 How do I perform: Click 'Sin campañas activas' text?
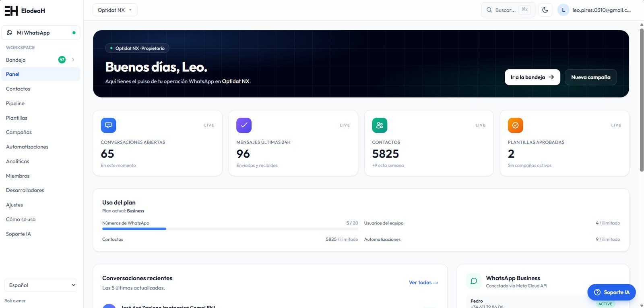pyautogui.click(x=530, y=165)
